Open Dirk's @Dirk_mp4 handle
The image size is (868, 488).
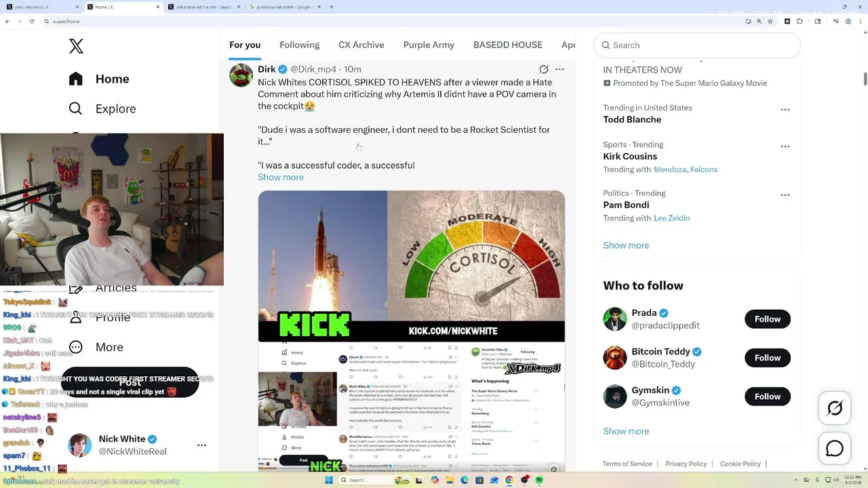[313, 69]
